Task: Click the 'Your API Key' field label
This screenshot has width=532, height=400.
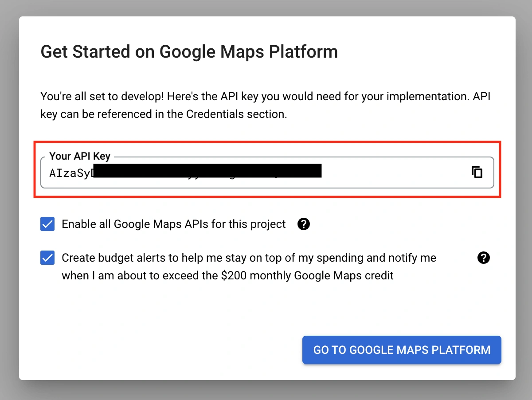Action: pyautogui.click(x=80, y=156)
